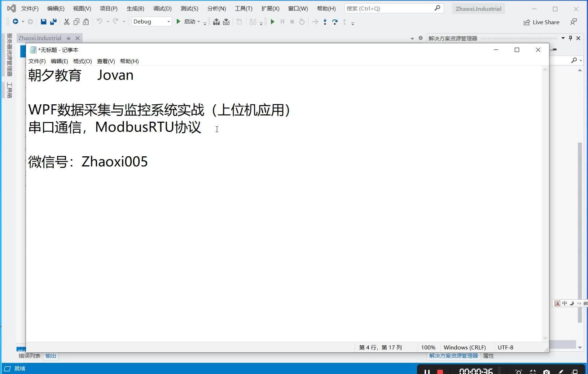Toggle auto-hide for Solution Explorer panel
The image size is (588, 374).
point(570,38)
